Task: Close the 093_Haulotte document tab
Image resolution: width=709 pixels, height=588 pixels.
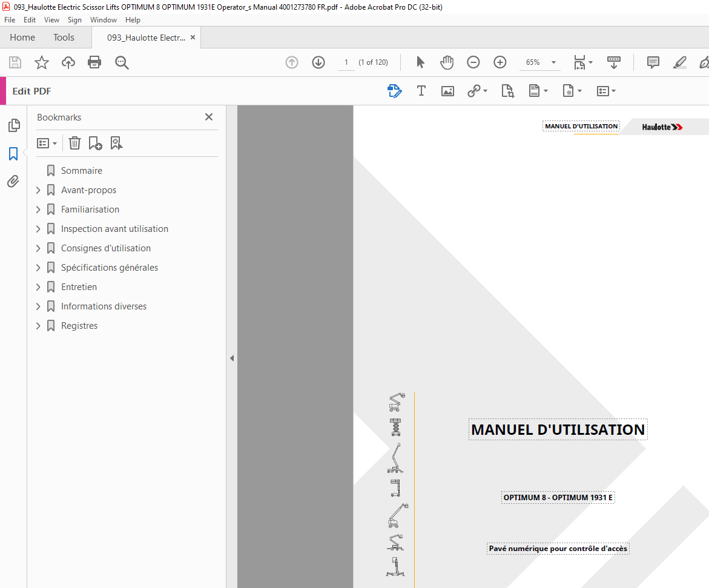Action: click(x=193, y=38)
